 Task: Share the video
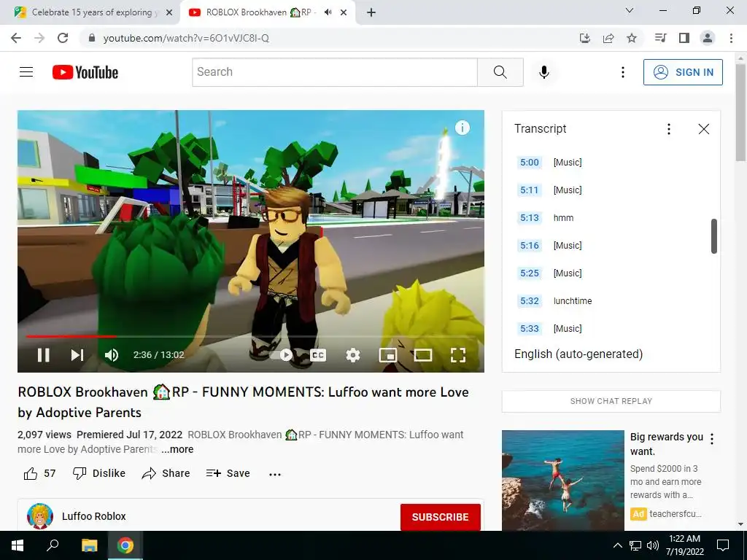pyautogui.click(x=166, y=473)
